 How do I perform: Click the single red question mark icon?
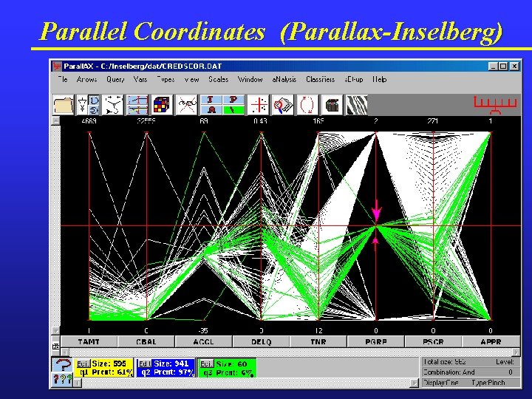(62, 365)
